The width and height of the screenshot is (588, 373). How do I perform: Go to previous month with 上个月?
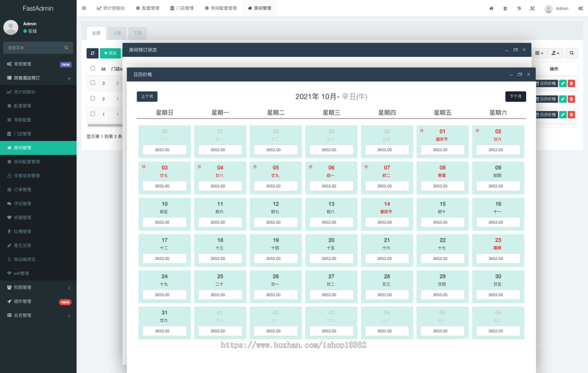click(147, 96)
